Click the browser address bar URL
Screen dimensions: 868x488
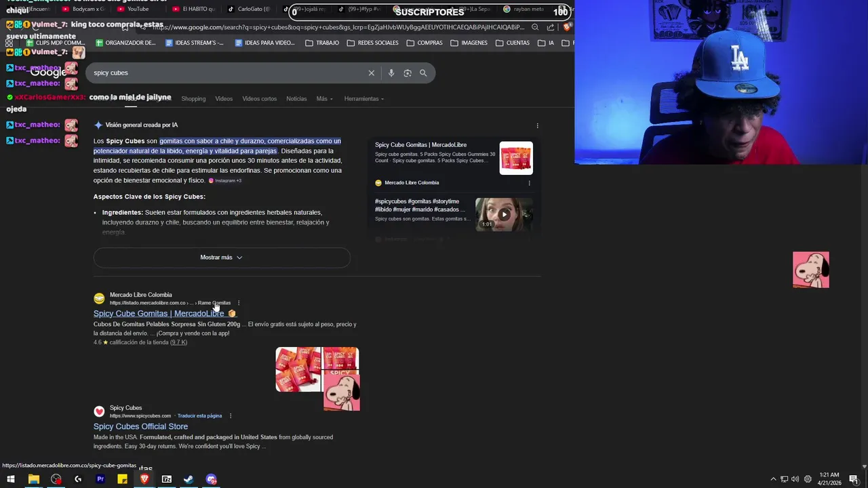[338, 27]
